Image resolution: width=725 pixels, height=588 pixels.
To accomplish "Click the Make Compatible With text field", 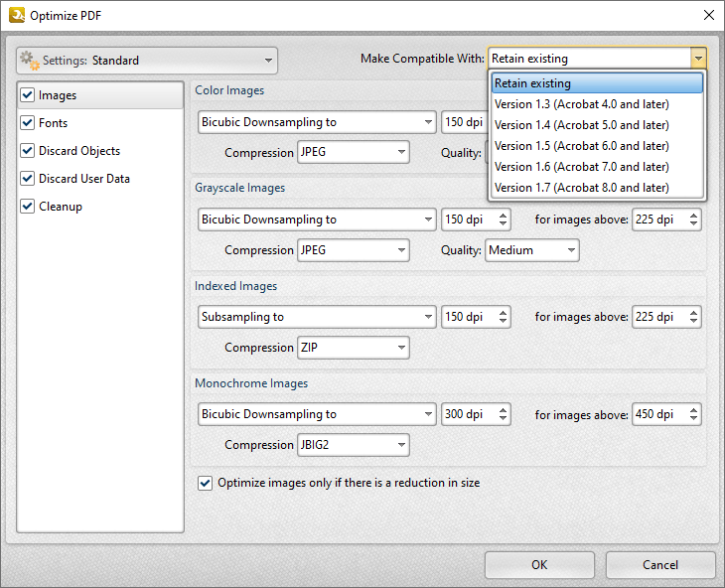I will [x=590, y=59].
